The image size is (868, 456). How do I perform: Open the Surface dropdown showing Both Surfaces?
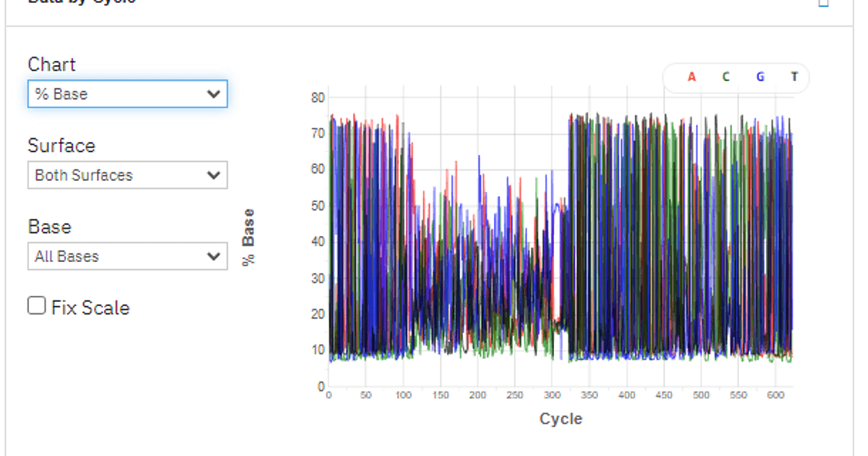127,174
